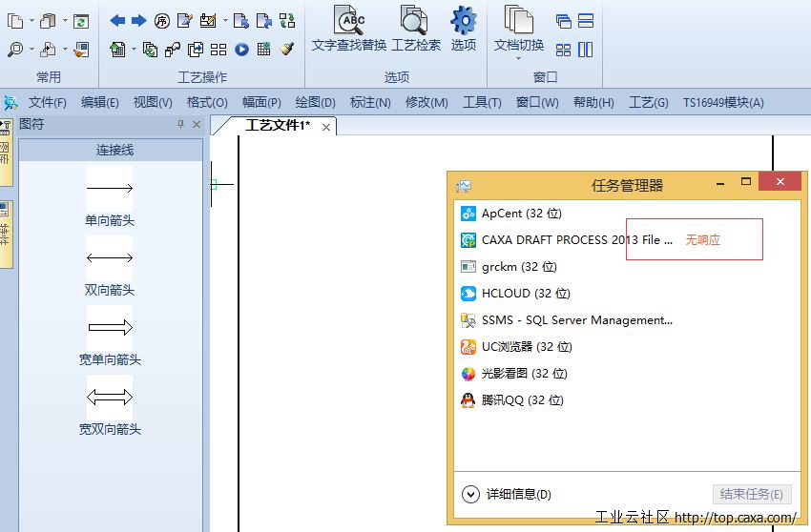Select ApCent (32 位) in Task Manager
This screenshot has height=532, width=811.
(627, 213)
